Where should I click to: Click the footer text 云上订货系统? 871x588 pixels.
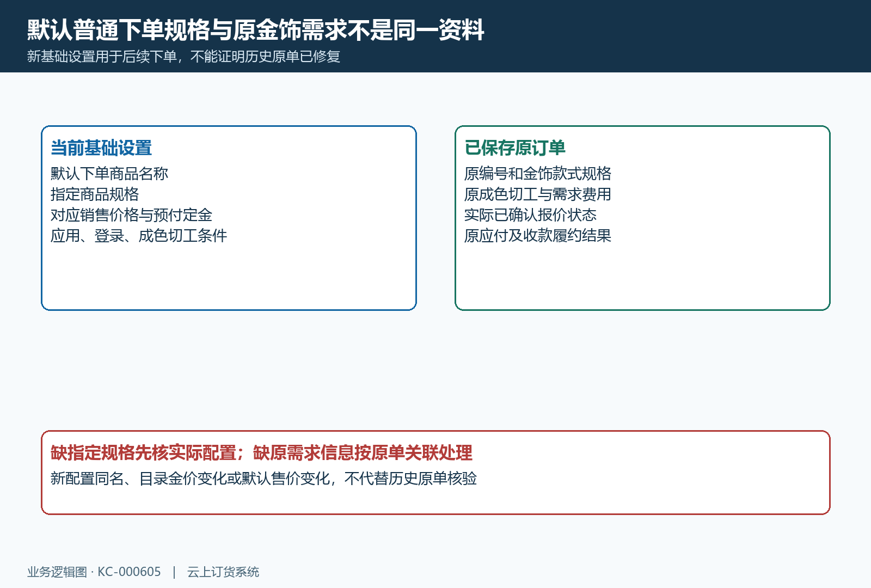coord(223,572)
